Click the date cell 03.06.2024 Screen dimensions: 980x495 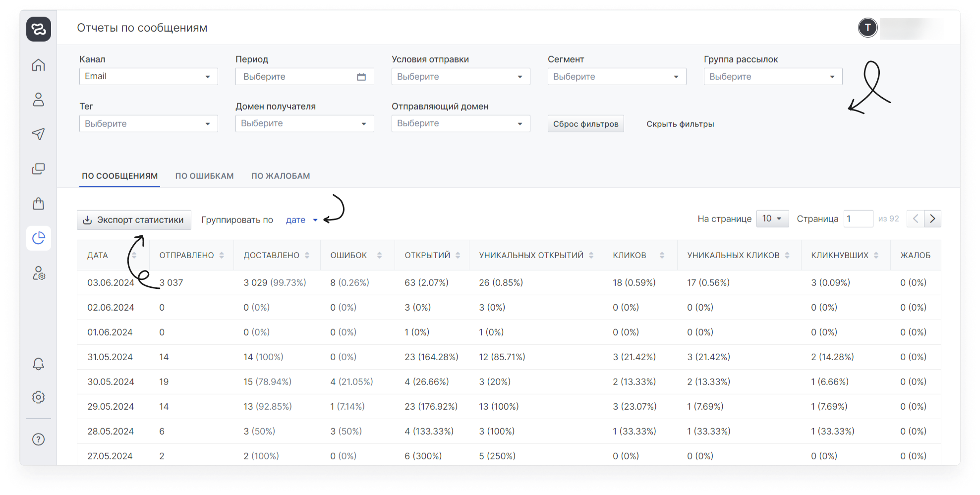tap(111, 282)
